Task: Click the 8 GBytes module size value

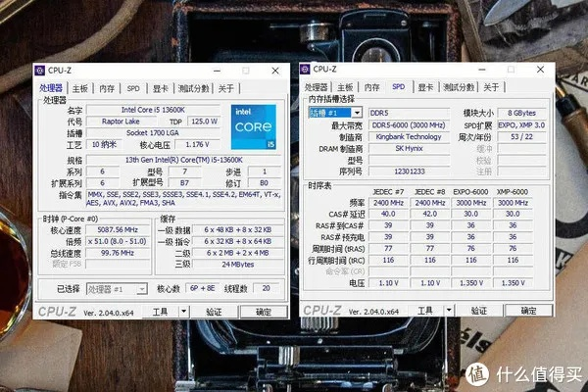Action: pos(521,113)
